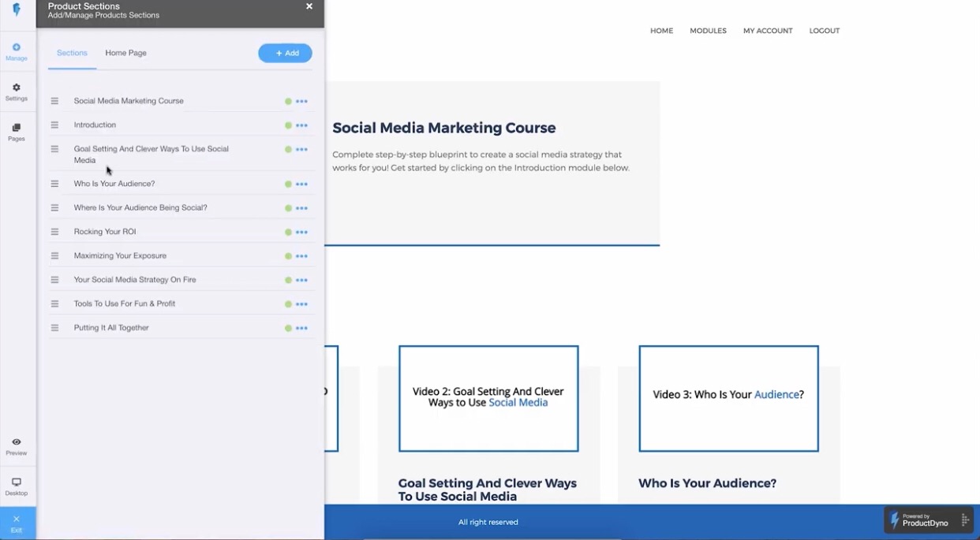Switch to the Home Page tab

click(x=126, y=53)
